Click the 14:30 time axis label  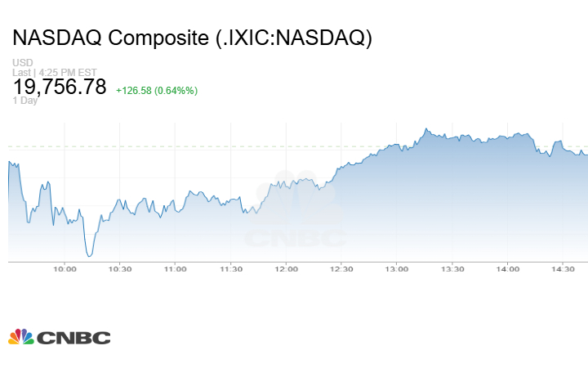563,269
